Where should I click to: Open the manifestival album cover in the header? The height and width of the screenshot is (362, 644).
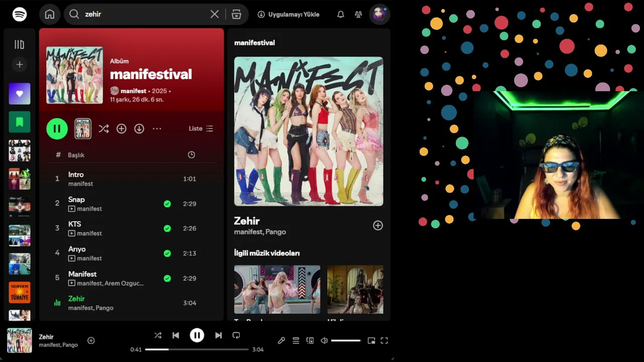(74, 75)
